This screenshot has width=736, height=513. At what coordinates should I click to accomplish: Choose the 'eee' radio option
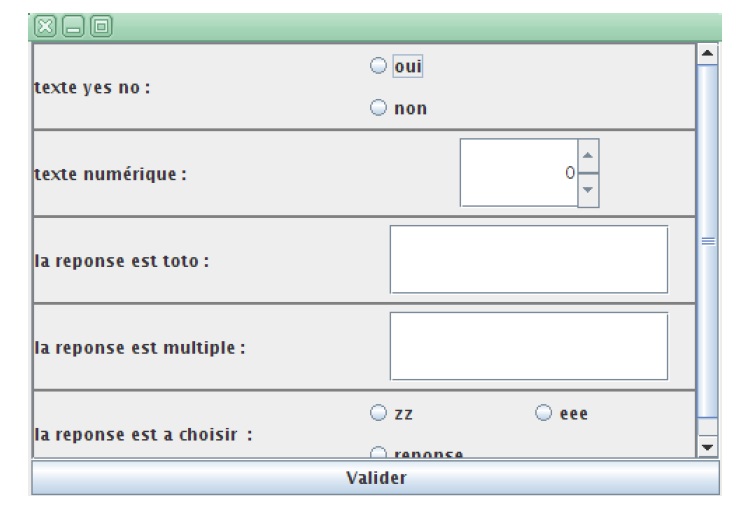coord(544,412)
